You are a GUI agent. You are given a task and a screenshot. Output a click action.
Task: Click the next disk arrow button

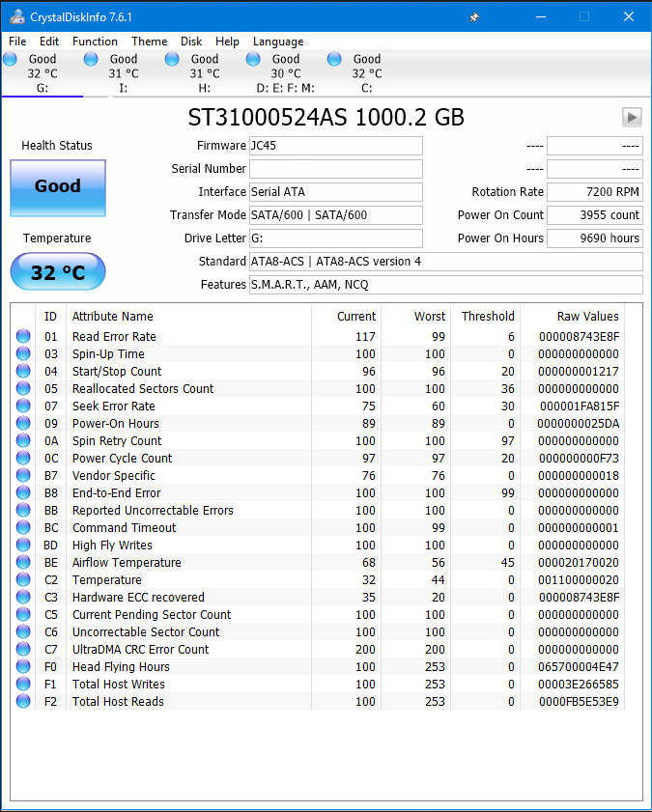click(632, 118)
